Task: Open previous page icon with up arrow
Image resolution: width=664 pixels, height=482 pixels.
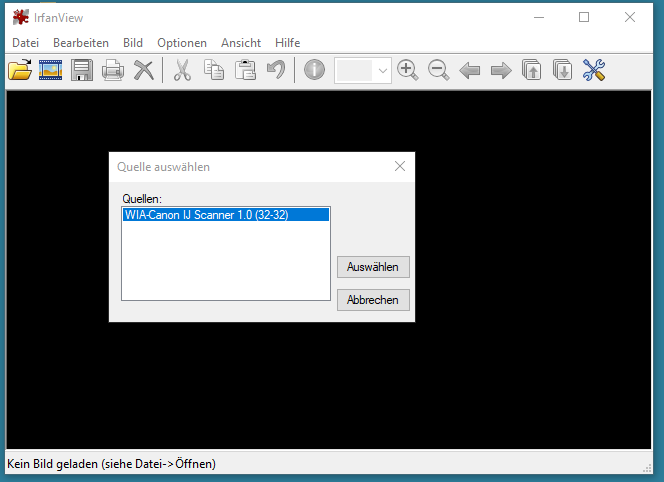Action: coord(531,70)
